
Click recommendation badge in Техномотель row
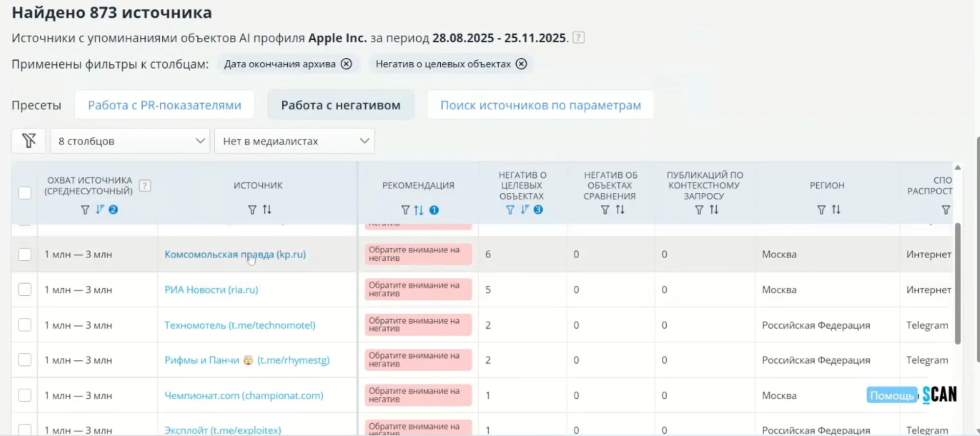point(418,325)
